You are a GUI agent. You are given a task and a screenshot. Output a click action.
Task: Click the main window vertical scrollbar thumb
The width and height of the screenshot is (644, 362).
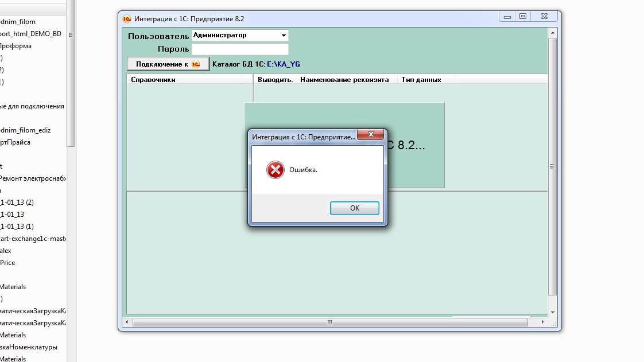pos(553,166)
